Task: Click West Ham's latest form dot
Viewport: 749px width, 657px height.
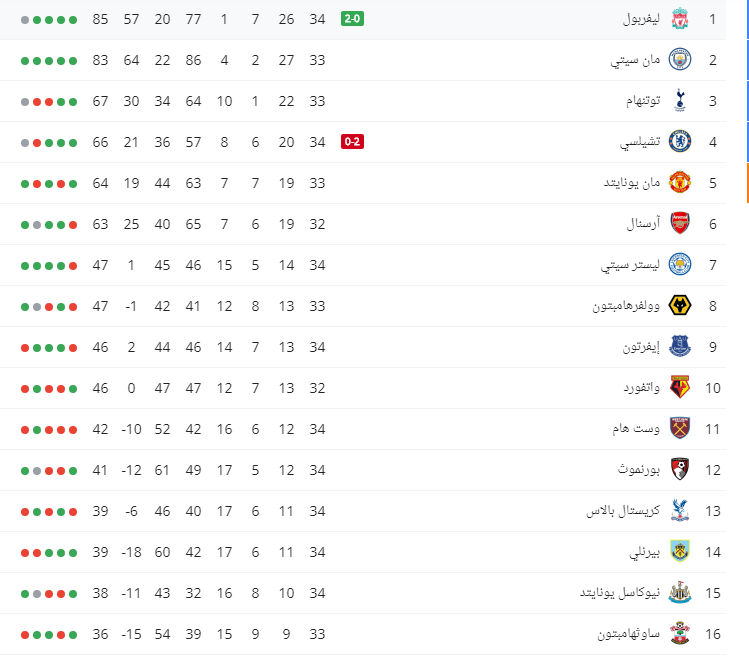Action: tap(25, 430)
